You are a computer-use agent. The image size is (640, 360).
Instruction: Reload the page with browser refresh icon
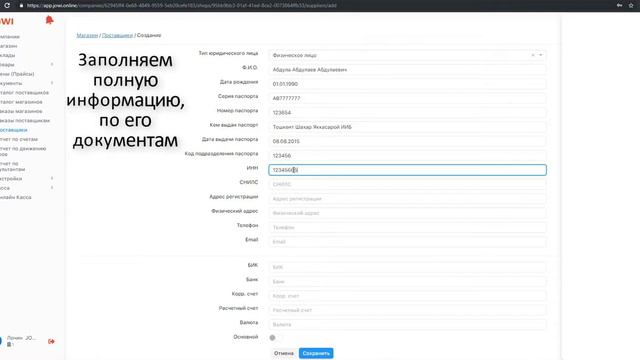click(x=7, y=5)
